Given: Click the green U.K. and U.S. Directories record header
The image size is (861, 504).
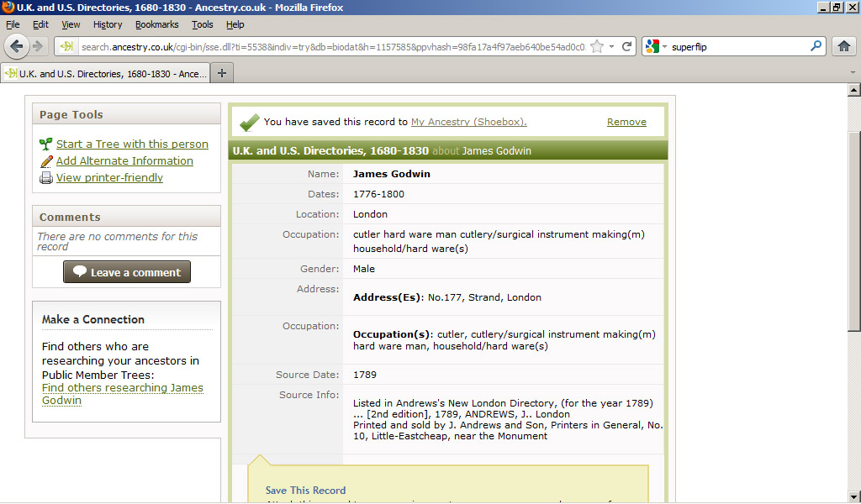Looking at the screenshot, I should click(448, 151).
